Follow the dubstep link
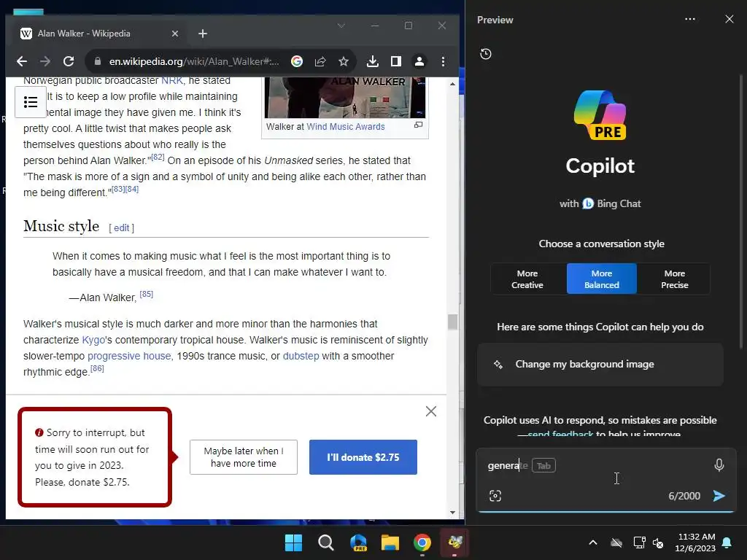This screenshot has width=747, height=560. (301, 356)
